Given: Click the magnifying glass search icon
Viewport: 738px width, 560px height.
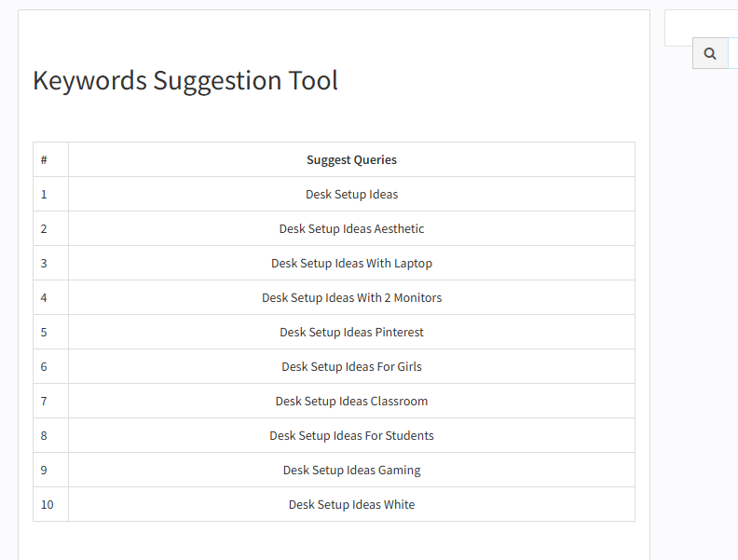Looking at the screenshot, I should pyautogui.click(x=710, y=54).
